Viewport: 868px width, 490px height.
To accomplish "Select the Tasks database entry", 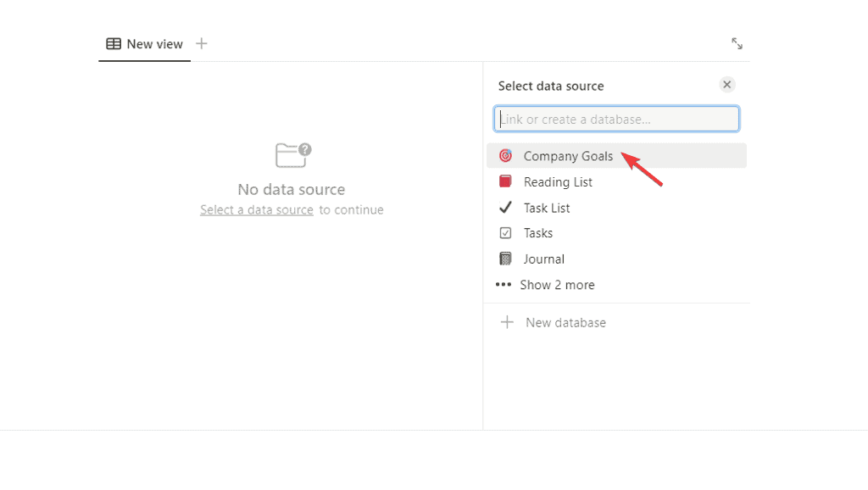I will pos(538,233).
